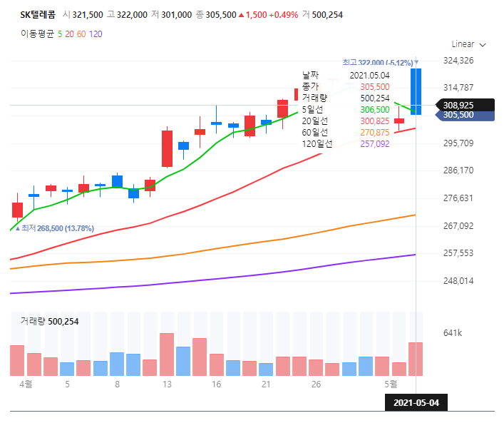Click the tooltip 종가 value 305,500
The image size is (504, 423).
[x=375, y=87]
